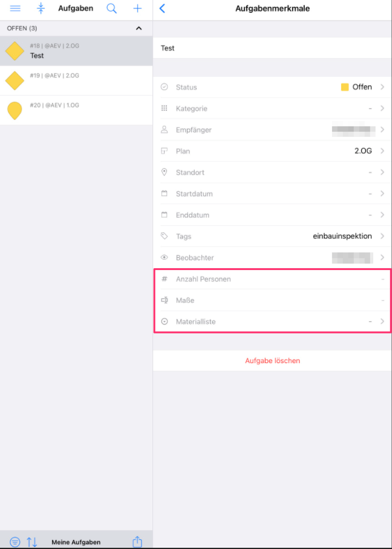The width and height of the screenshot is (392, 549).
Task: Open the hamburger menu icon
Action: coord(15,8)
